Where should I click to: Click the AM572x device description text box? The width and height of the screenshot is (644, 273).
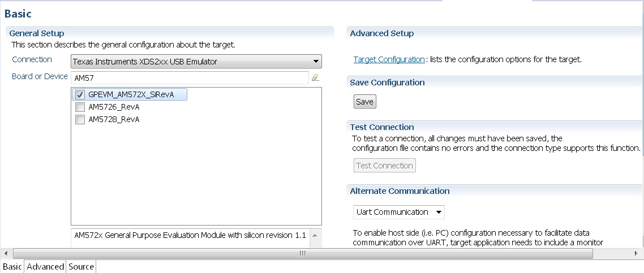tap(190, 237)
